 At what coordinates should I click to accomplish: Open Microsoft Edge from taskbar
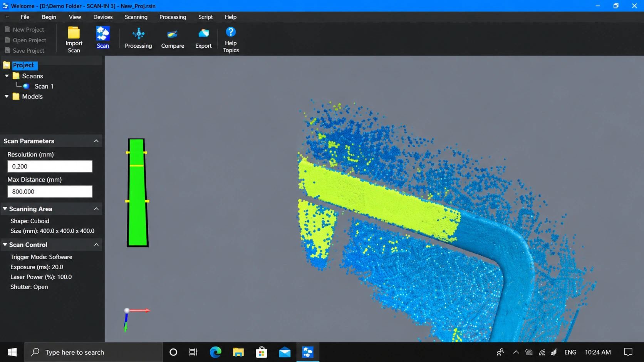(x=215, y=352)
